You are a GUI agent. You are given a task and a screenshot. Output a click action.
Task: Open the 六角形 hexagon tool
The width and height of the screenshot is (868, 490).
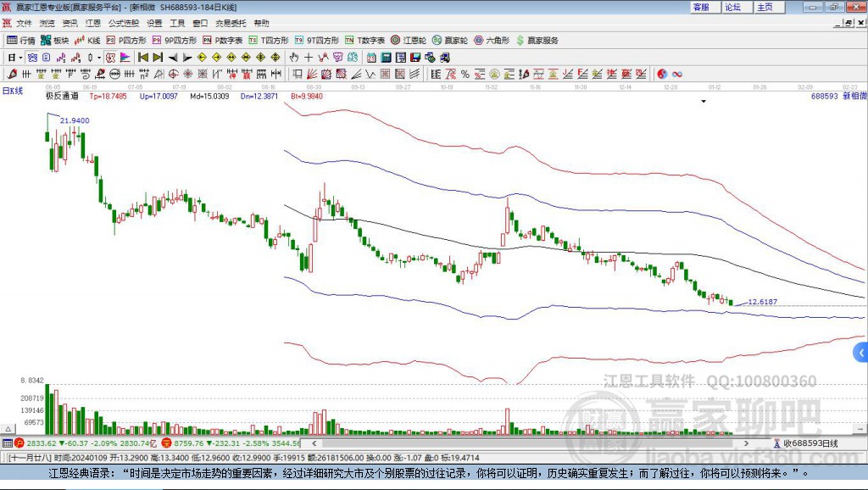click(x=492, y=41)
